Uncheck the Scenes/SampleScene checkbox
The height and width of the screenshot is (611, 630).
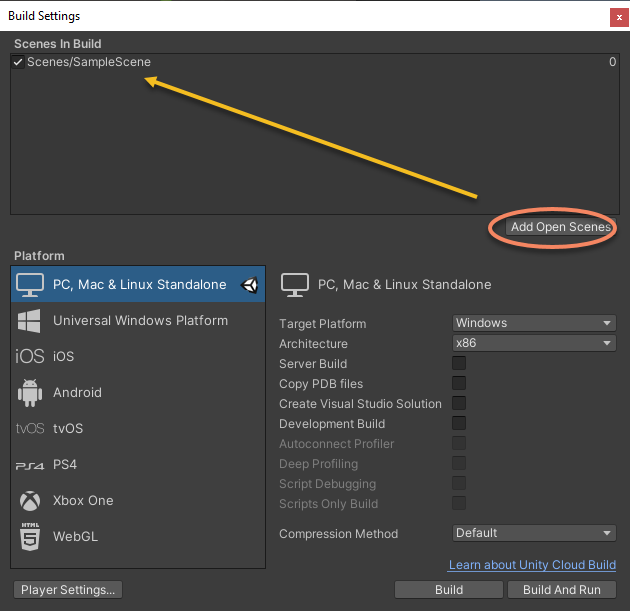[18, 62]
